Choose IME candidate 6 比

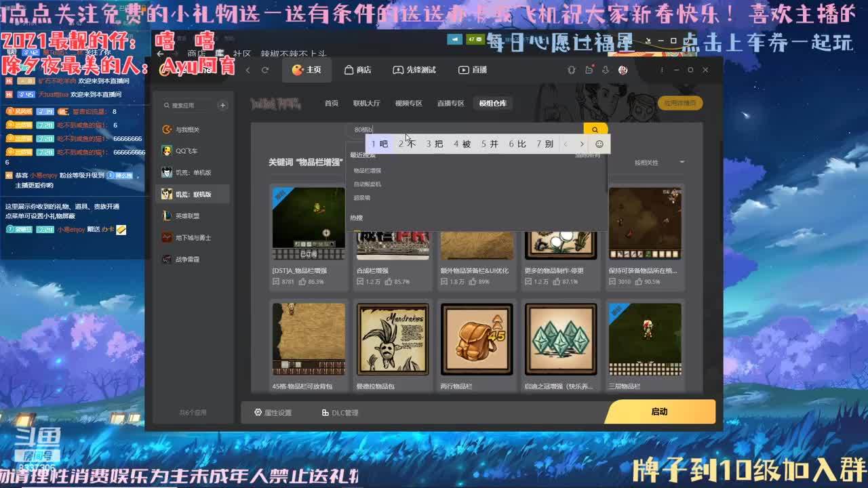(517, 144)
